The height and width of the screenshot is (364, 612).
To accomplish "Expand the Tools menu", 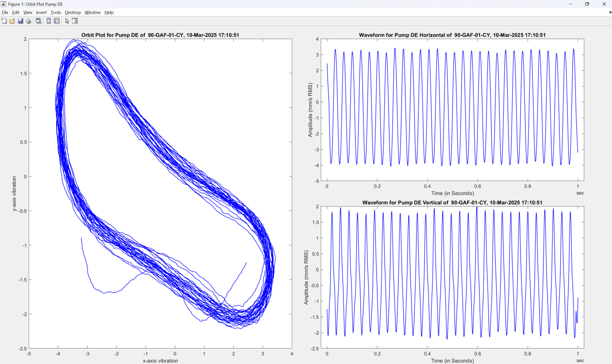I will (x=55, y=12).
